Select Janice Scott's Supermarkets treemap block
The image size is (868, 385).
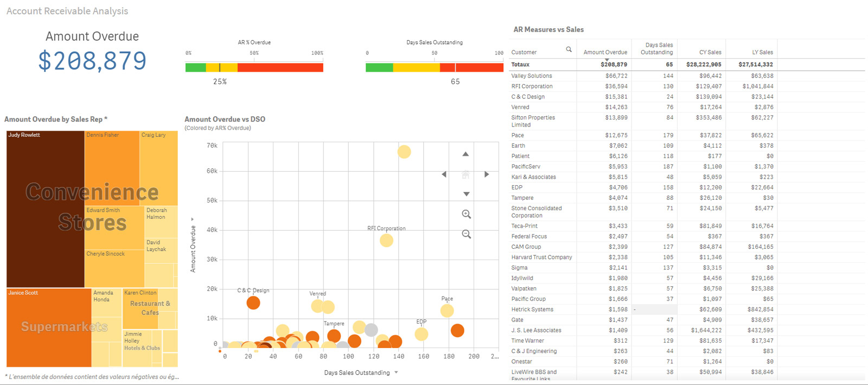pyautogui.click(x=49, y=327)
